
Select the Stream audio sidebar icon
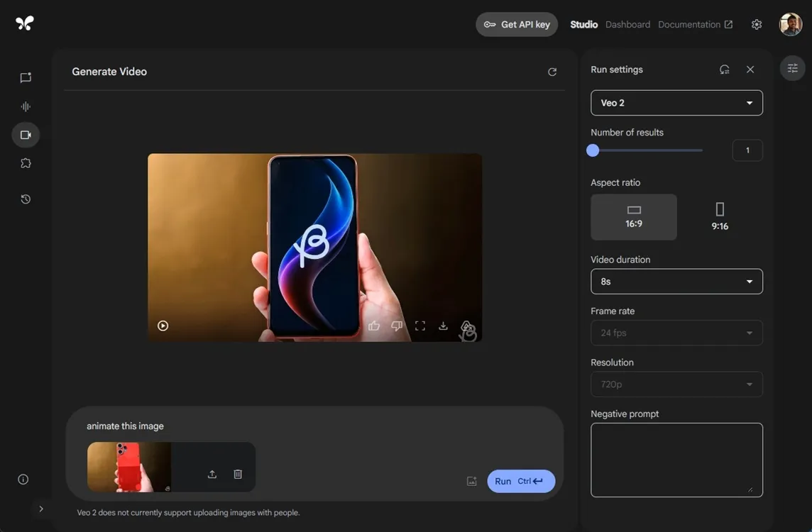click(x=25, y=106)
